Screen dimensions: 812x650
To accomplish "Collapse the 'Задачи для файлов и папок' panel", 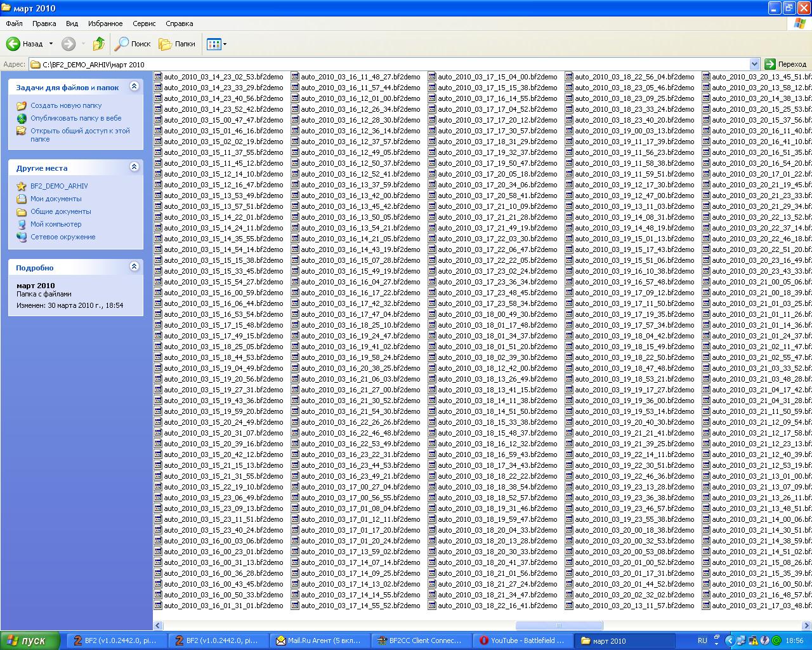I will (x=134, y=86).
